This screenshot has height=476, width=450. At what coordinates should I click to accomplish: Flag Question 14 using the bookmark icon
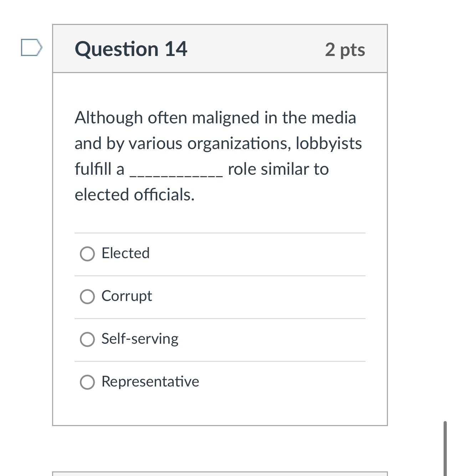coord(31,48)
